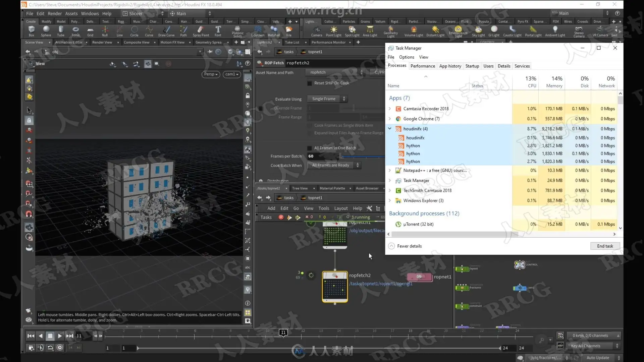Click the End task button
The image size is (644, 362).
[605, 246]
